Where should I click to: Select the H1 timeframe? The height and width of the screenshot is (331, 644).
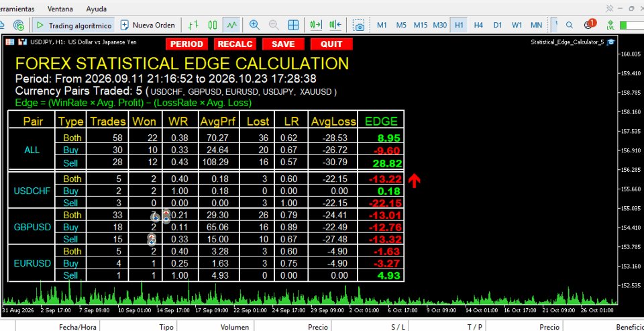pyautogui.click(x=459, y=25)
